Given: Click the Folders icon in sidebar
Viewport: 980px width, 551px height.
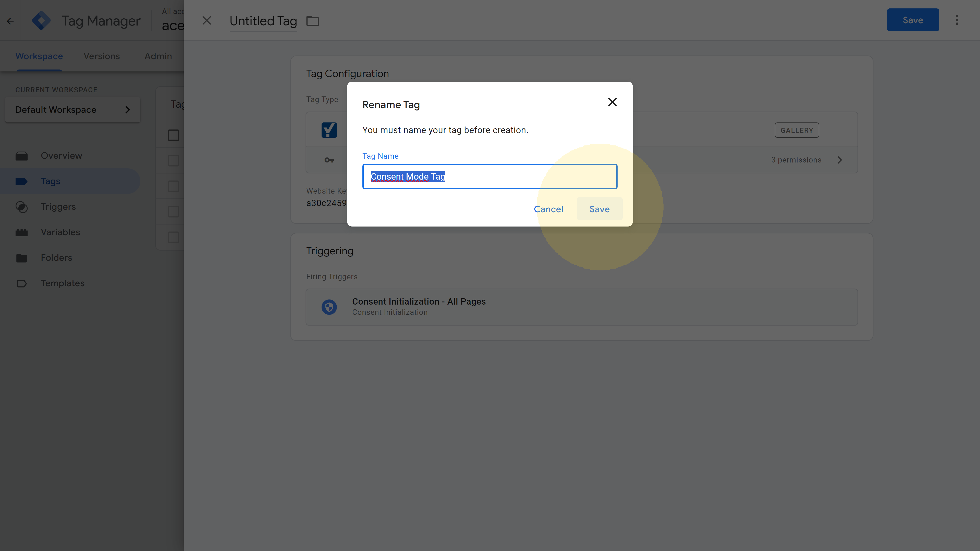Looking at the screenshot, I should pos(22,258).
